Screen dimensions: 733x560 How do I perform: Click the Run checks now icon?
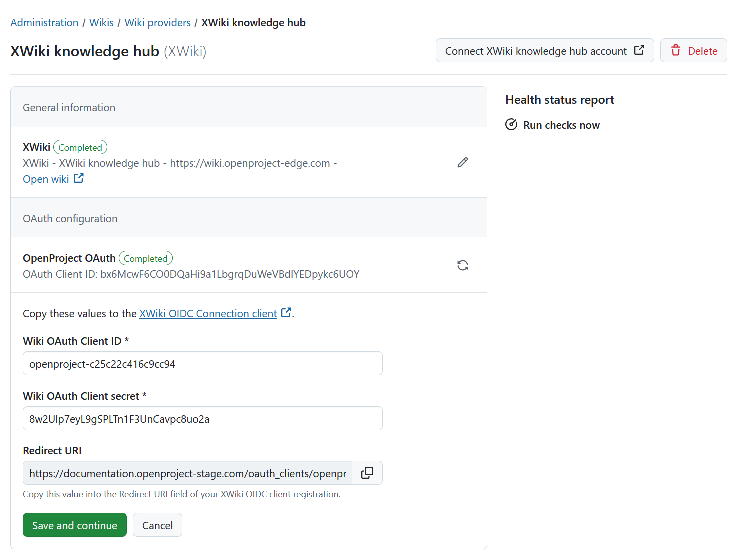pyautogui.click(x=511, y=125)
